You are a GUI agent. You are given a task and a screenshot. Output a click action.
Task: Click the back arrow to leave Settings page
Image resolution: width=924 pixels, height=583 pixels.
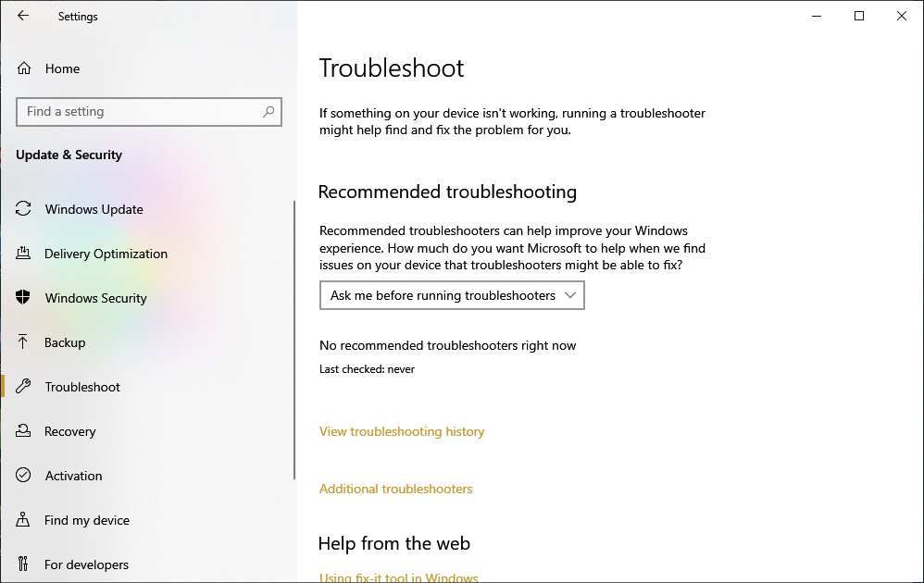[22, 16]
